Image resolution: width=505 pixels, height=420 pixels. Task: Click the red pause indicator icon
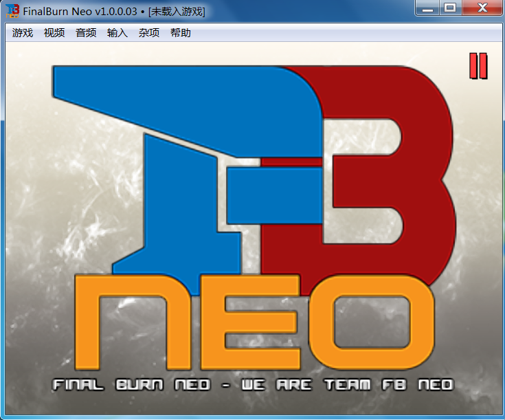click(478, 66)
